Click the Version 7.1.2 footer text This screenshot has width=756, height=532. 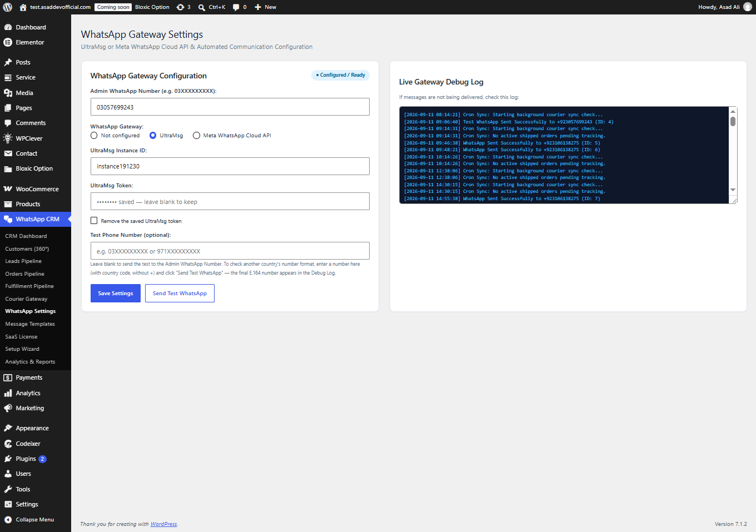[731, 524]
